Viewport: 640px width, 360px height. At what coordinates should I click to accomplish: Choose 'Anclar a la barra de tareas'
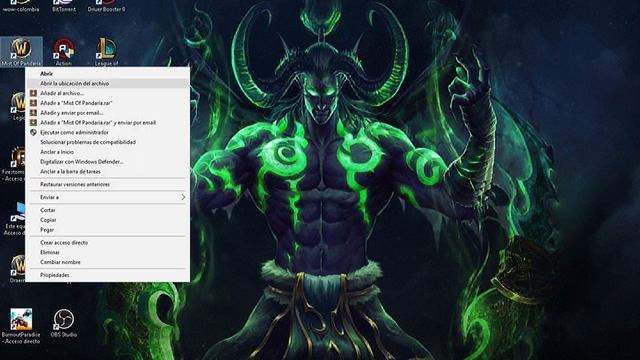point(108,171)
